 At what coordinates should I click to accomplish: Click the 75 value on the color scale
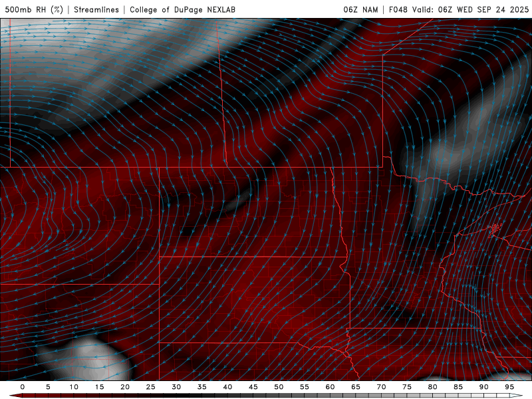(x=406, y=387)
